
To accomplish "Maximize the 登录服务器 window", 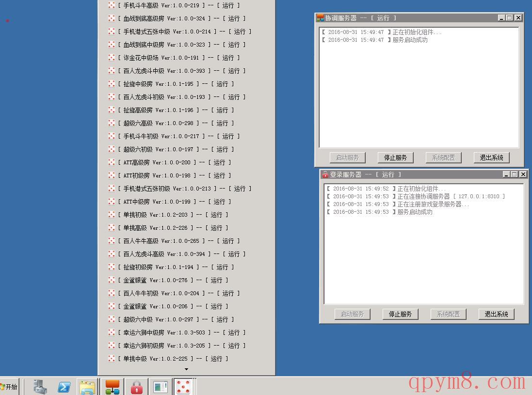I will tap(515, 174).
